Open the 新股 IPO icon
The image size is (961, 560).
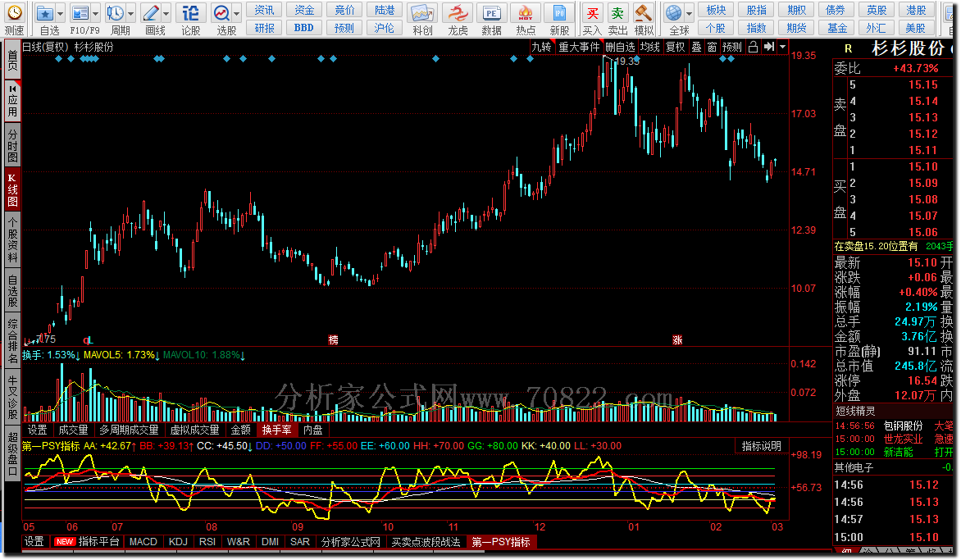pos(559,13)
